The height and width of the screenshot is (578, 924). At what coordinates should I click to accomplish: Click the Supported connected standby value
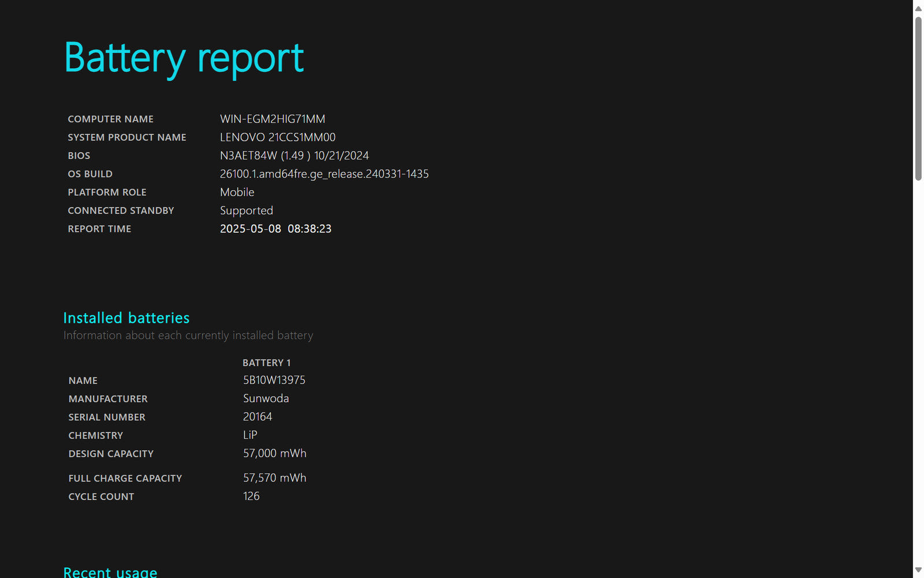click(x=247, y=211)
